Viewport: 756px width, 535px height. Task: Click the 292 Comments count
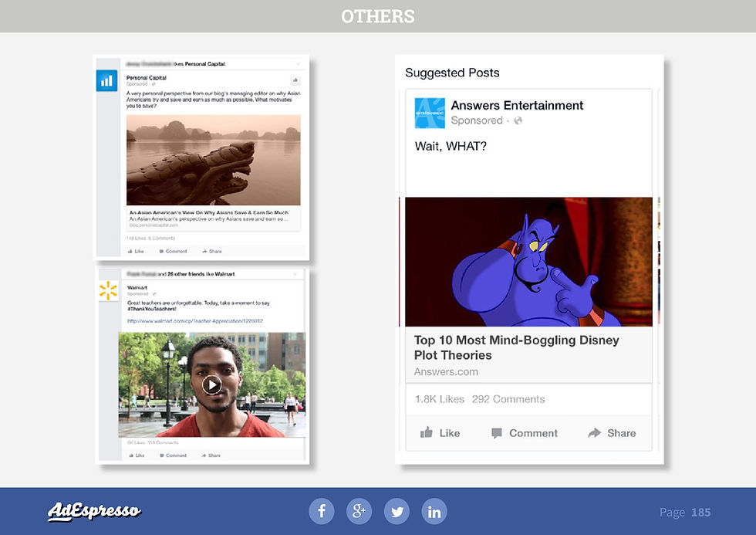[x=508, y=399]
